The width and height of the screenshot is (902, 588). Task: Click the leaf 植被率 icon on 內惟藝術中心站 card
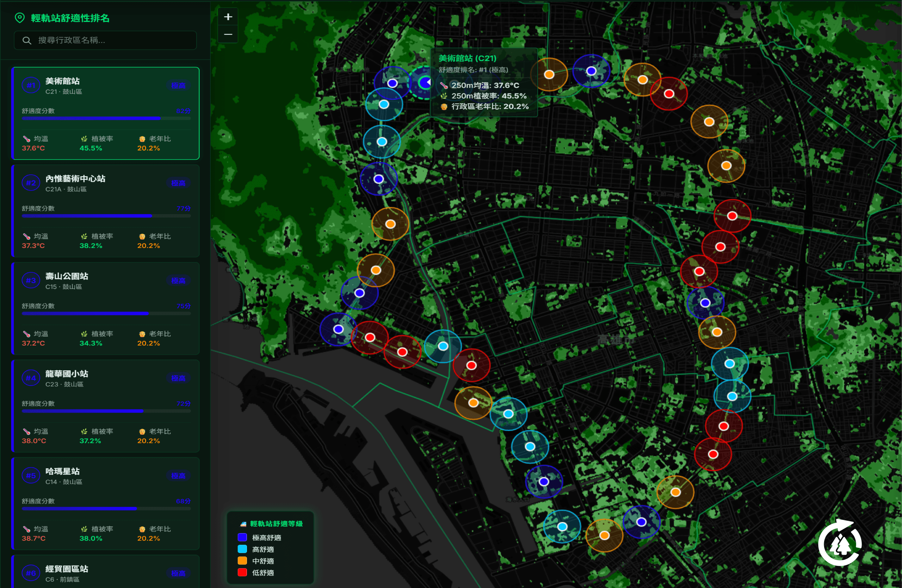(x=84, y=236)
